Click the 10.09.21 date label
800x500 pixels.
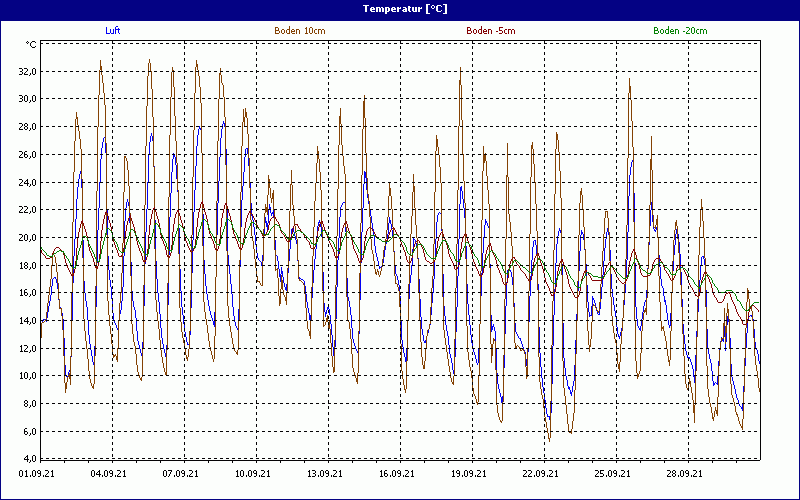pyautogui.click(x=253, y=474)
